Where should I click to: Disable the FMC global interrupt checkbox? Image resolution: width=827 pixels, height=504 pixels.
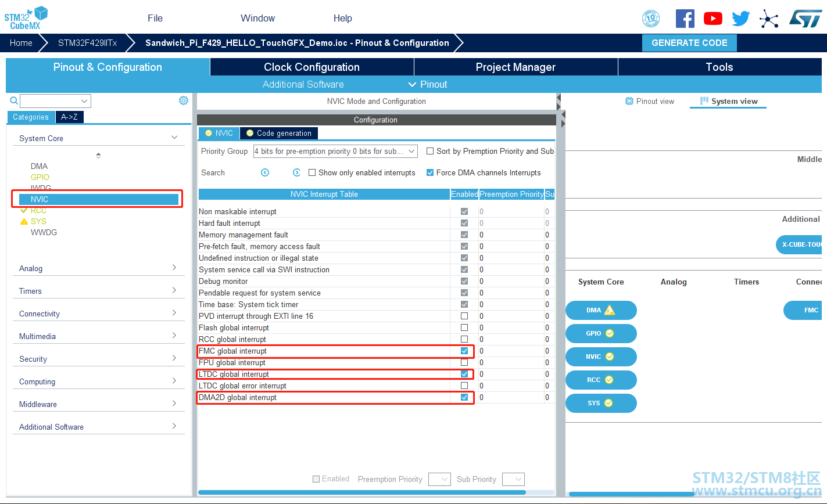[464, 351]
